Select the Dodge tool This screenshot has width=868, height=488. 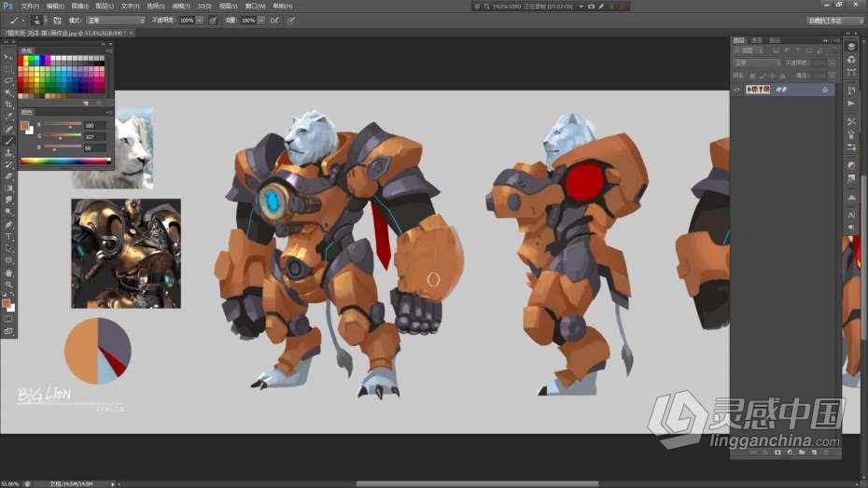(7, 213)
